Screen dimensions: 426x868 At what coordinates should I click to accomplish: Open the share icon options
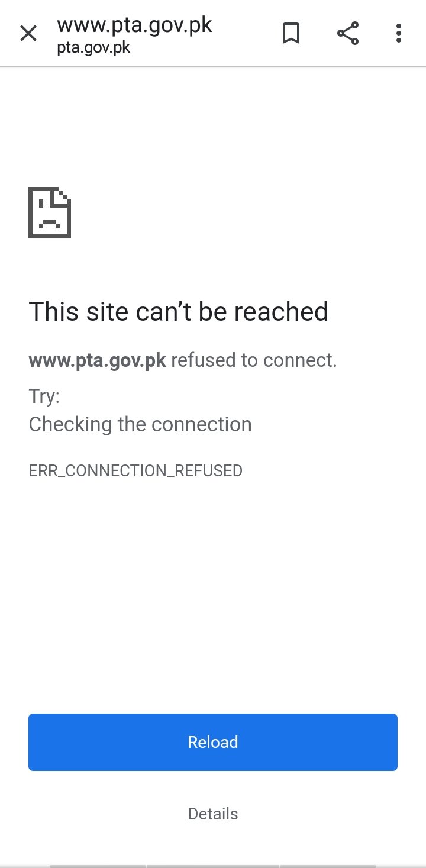348,33
